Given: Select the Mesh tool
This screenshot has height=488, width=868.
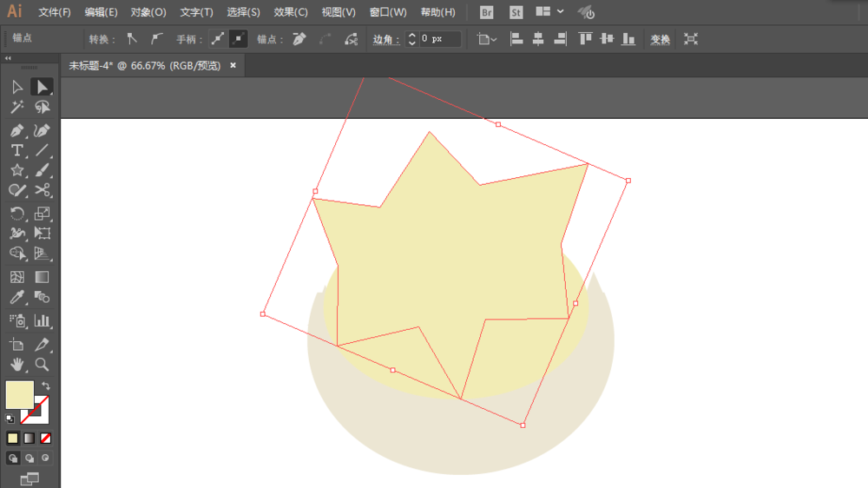Looking at the screenshot, I should pos(17,277).
